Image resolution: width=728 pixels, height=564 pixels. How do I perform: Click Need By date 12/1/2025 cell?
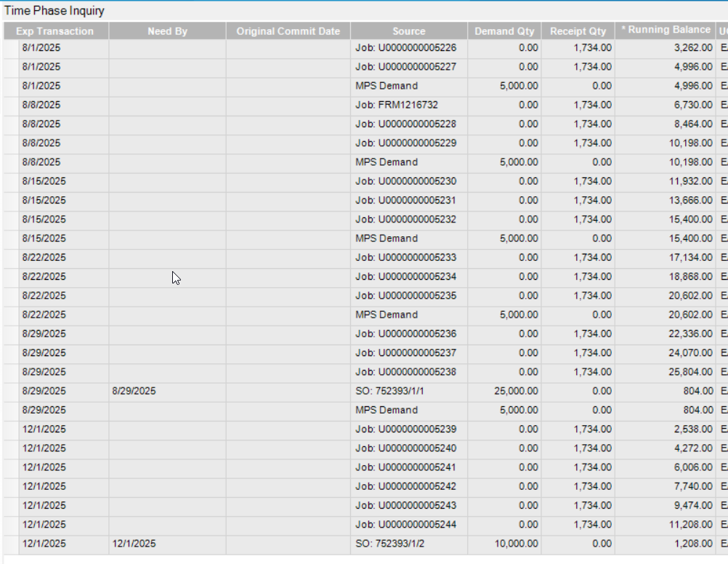click(167, 544)
